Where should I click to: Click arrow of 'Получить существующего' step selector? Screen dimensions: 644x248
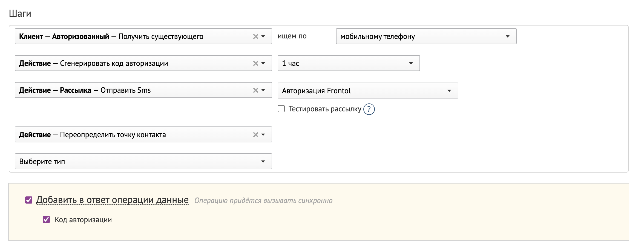[x=263, y=36]
